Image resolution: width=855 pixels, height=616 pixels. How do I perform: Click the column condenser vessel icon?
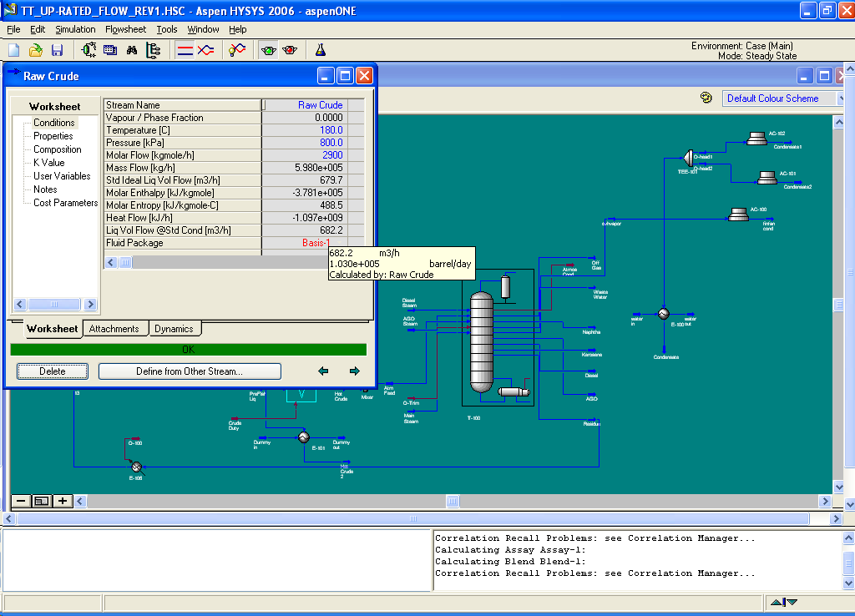pyautogui.click(x=505, y=287)
